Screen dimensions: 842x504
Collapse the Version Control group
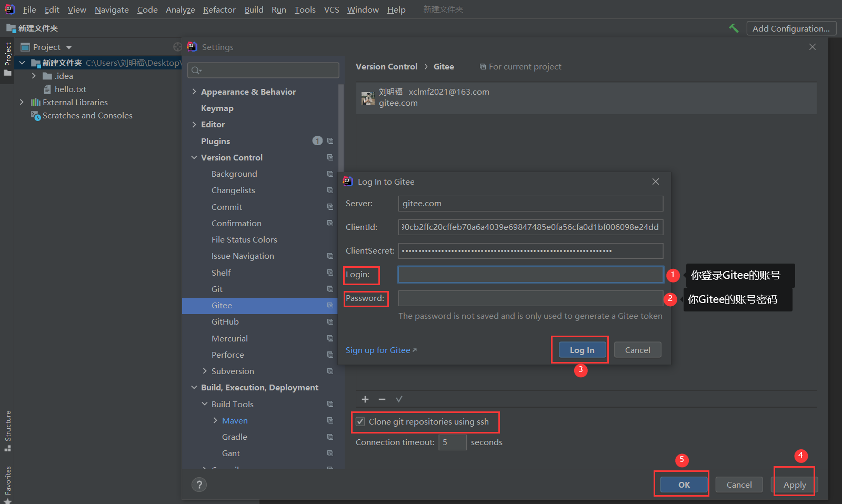click(x=194, y=157)
